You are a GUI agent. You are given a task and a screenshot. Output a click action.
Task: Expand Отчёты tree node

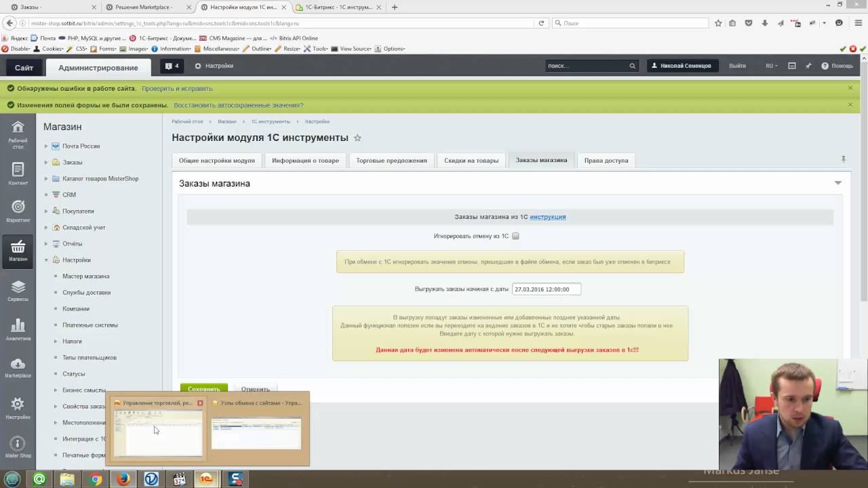pos(46,243)
